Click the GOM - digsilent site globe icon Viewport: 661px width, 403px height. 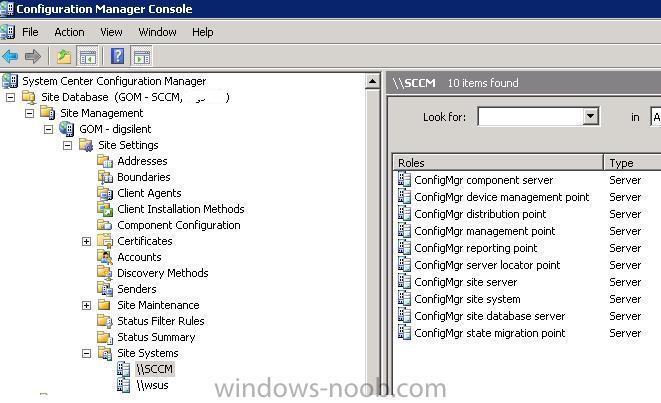(67, 129)
